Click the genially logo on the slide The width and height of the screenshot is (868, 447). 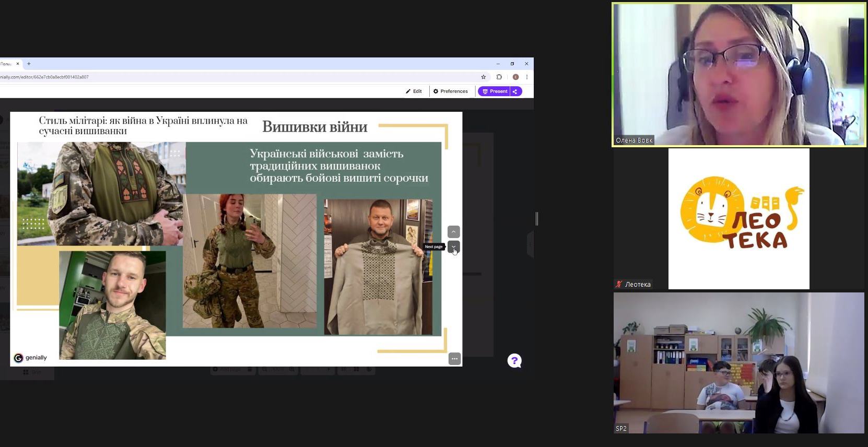(30, 358)
